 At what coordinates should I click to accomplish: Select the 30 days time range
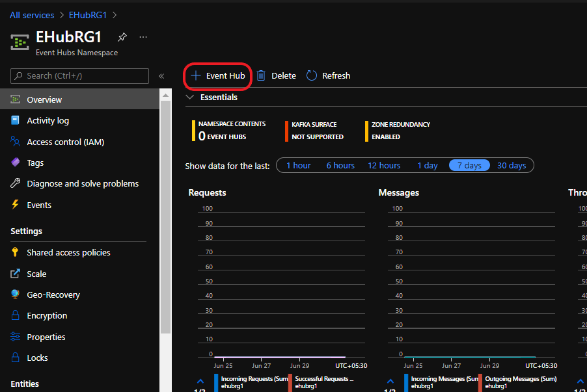click(x=512, y=165)
